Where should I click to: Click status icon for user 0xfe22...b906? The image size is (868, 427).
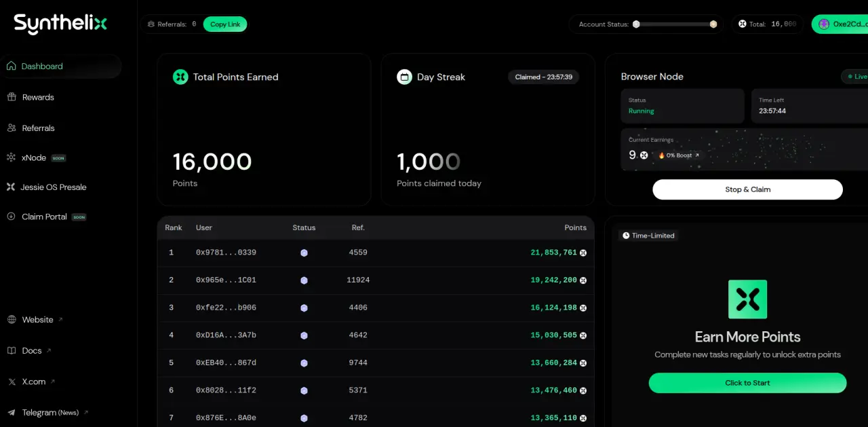tap(304, 308)
